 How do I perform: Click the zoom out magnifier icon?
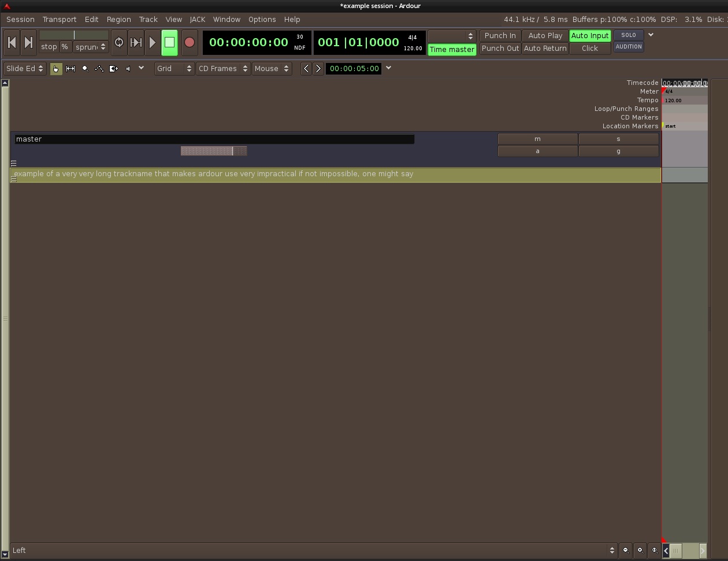tap(626, 551)
